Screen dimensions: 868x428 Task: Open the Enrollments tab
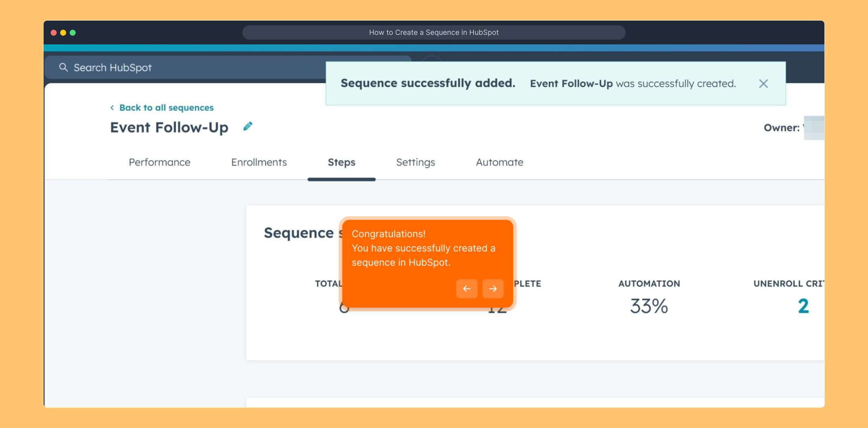(x=259, y=162)
